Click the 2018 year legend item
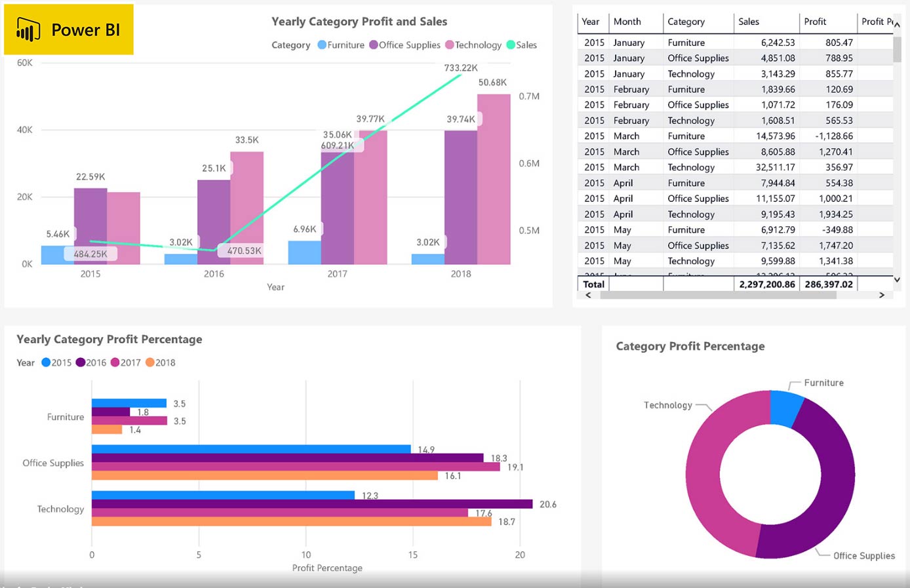910x588 pixels. (161, 363)
